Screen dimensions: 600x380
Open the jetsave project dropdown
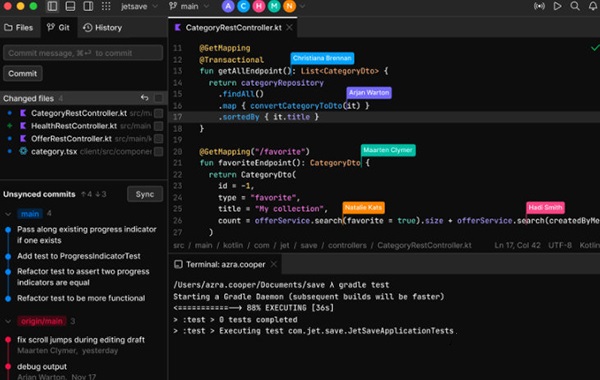[x=139, y=6]
